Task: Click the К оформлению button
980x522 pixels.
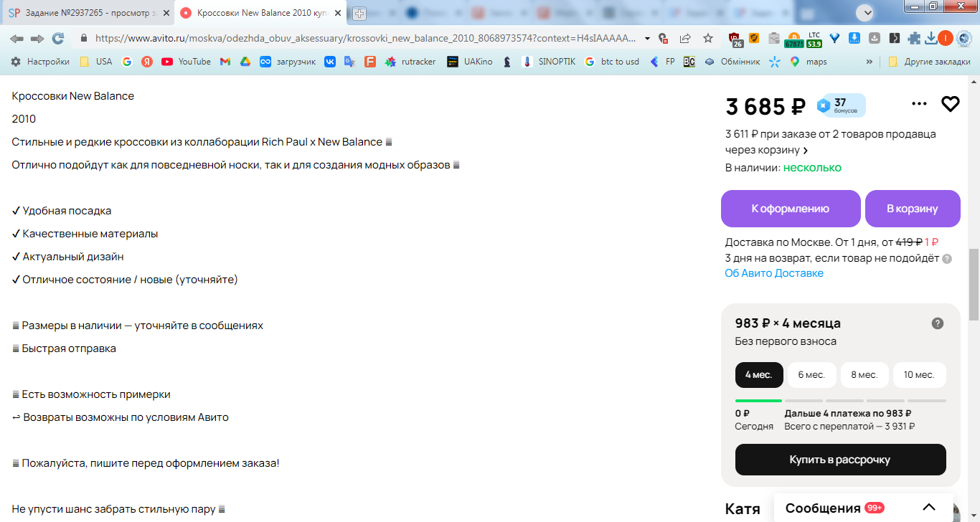Action: [x=791, y=209]
